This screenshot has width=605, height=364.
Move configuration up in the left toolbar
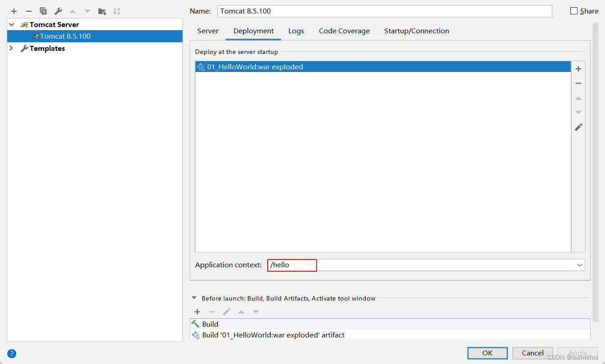point(73,11)
